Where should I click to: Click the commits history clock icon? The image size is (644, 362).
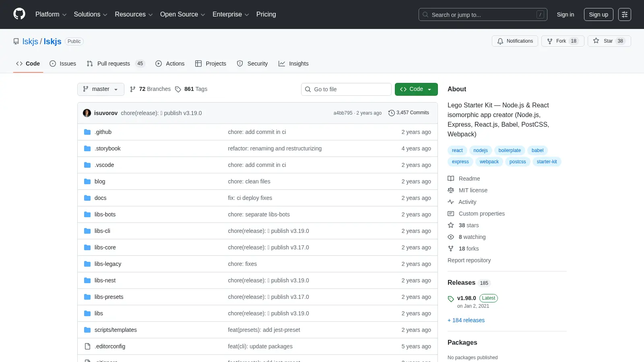[391, 113]
